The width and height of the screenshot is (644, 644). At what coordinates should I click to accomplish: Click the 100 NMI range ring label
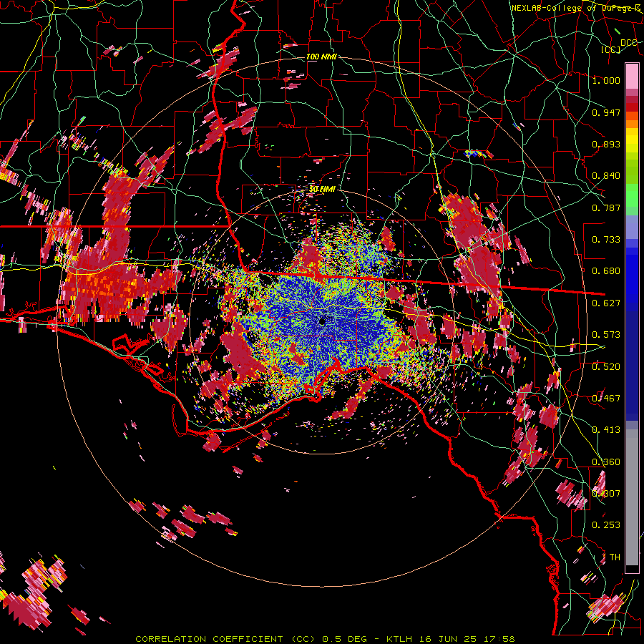pos(321,57)
